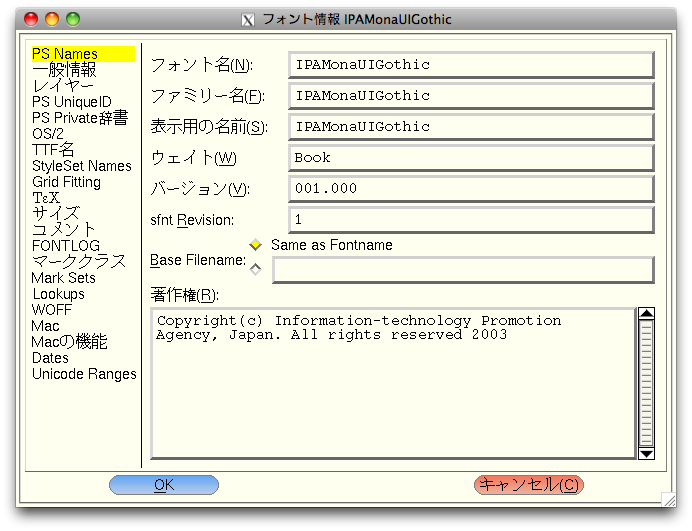Open the マーククラス section
The height and width of the screenshot is (531, 692).
(x=79, y=262)
